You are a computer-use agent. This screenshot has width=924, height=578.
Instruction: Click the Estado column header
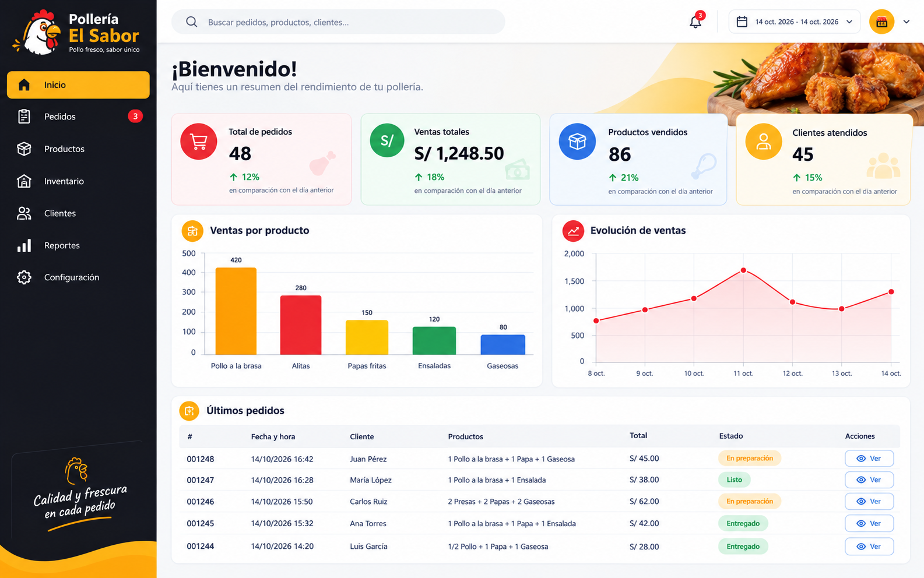[731, 436]
